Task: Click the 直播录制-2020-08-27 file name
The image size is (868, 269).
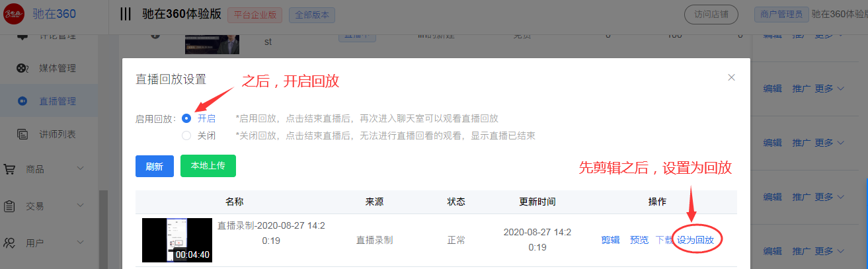Action: pos(271,233)
